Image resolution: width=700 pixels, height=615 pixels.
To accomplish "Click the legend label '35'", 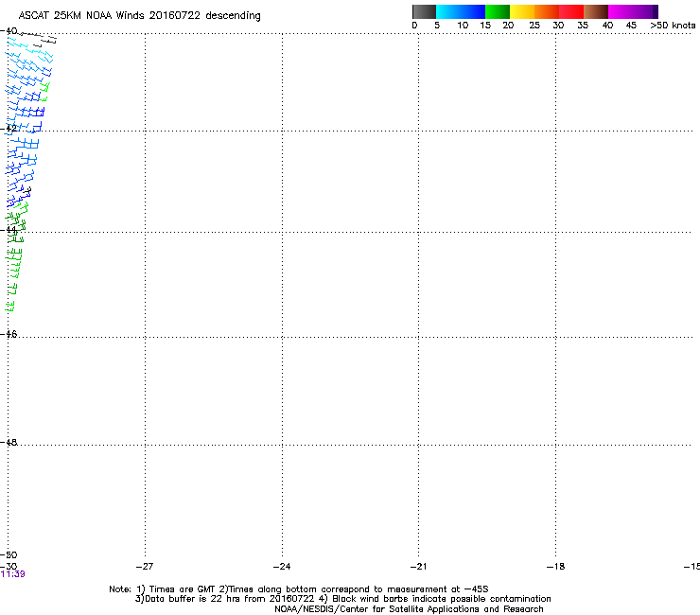I will click(x=583, y=26).
